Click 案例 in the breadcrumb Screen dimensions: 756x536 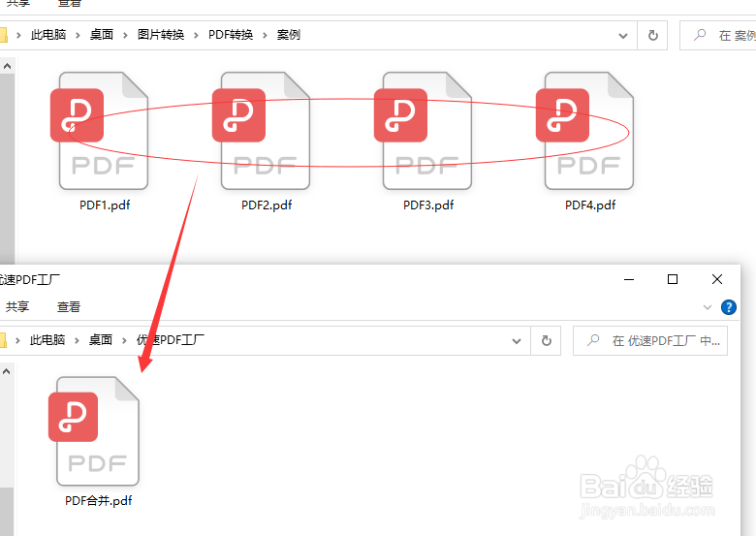click(x=288, y=35)
